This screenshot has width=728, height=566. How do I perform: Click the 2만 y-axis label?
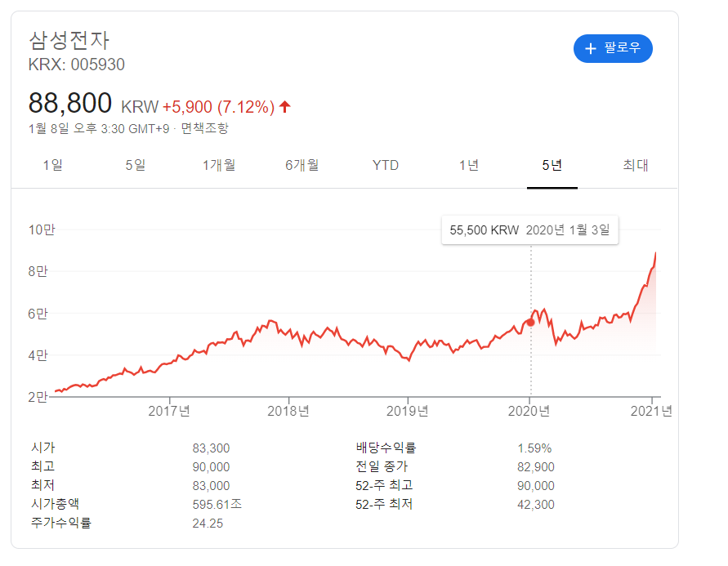[x=38, y=397]
